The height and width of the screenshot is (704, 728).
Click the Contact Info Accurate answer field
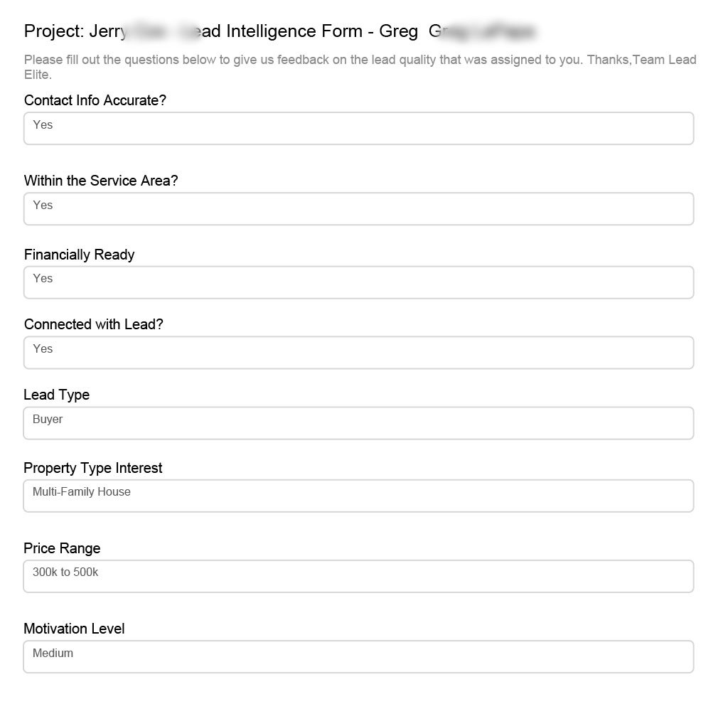pos(358,129)
